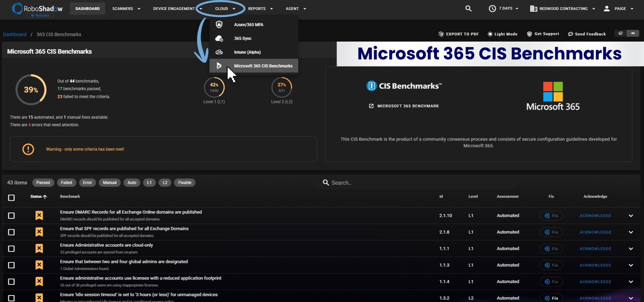This screenshot has width=644, height=302.
Task: Check the box for DMARC Records benchmark
Action: [x=11, y=216]
